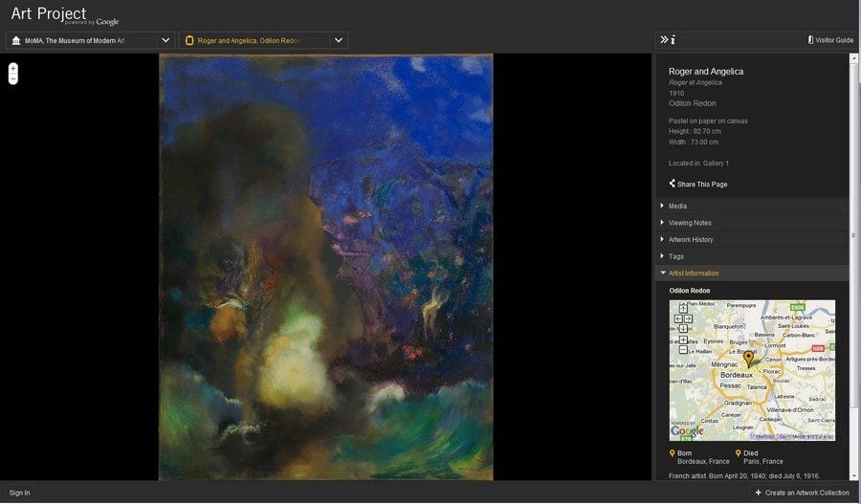Image resolution: width=861 pixels, height=504 pixels.
Task: Click the 'Roger and Angelica' title heading
Action: (x=706, y=72)
